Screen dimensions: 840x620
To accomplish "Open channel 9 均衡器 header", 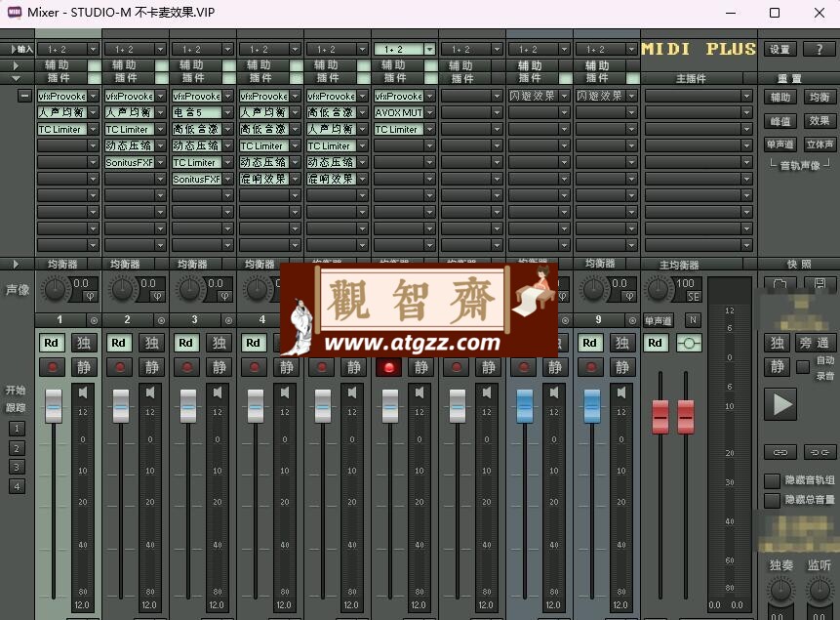I will click(601, 264).
